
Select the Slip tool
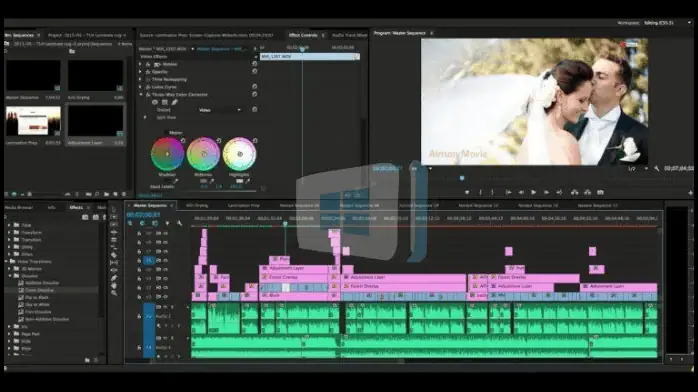click(114, 263)
